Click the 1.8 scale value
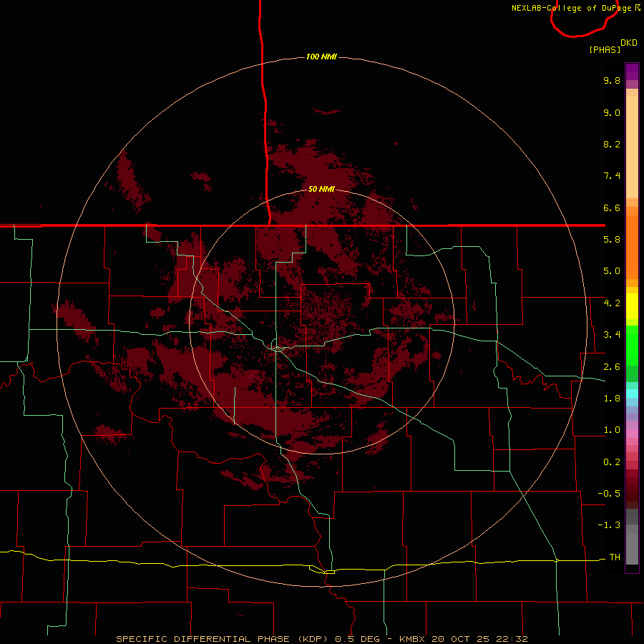The width and height of the screenshot is (644, 644). tap(612, 399)
